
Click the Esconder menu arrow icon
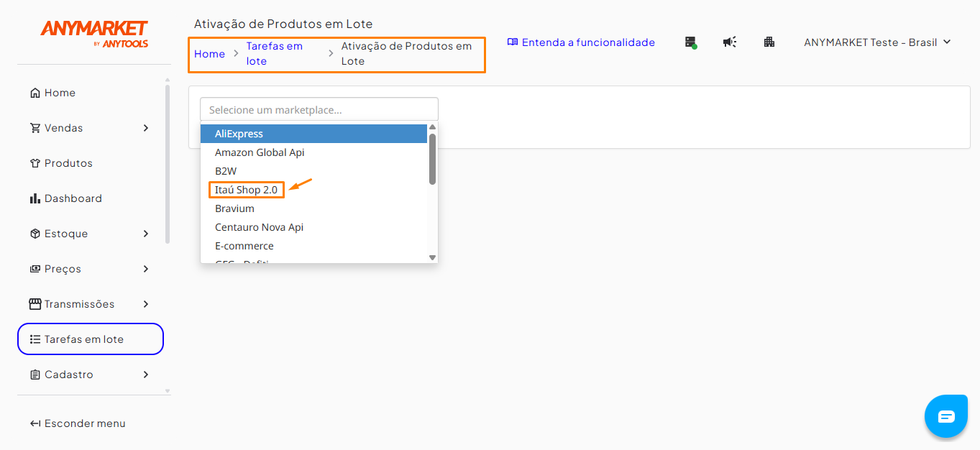pos(35,423)
